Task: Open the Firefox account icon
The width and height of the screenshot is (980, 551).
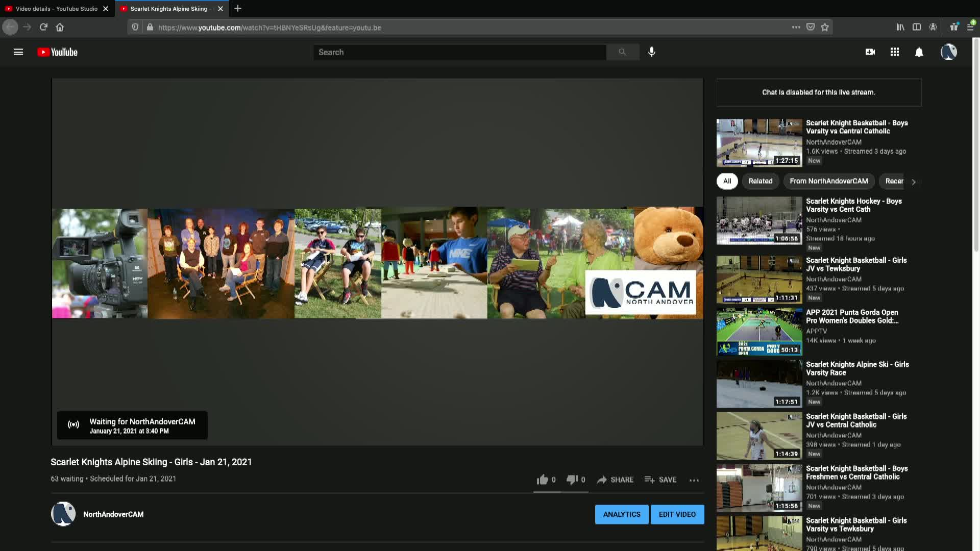Action: coord(933,27)
